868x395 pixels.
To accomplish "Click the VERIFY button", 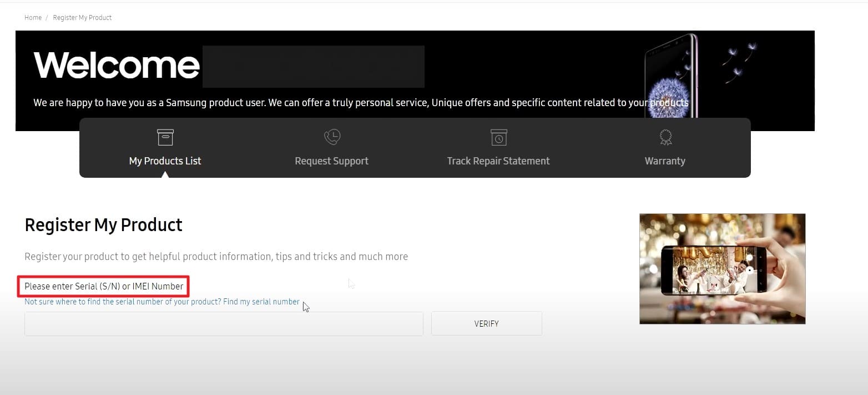I will click(x=486, y=323).
